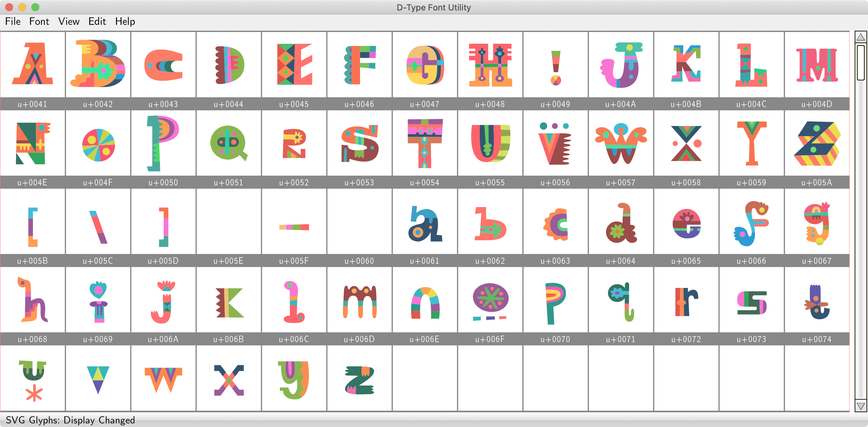Select the glyph B at u+0042
868x427 pixels.
click(98, 64)
